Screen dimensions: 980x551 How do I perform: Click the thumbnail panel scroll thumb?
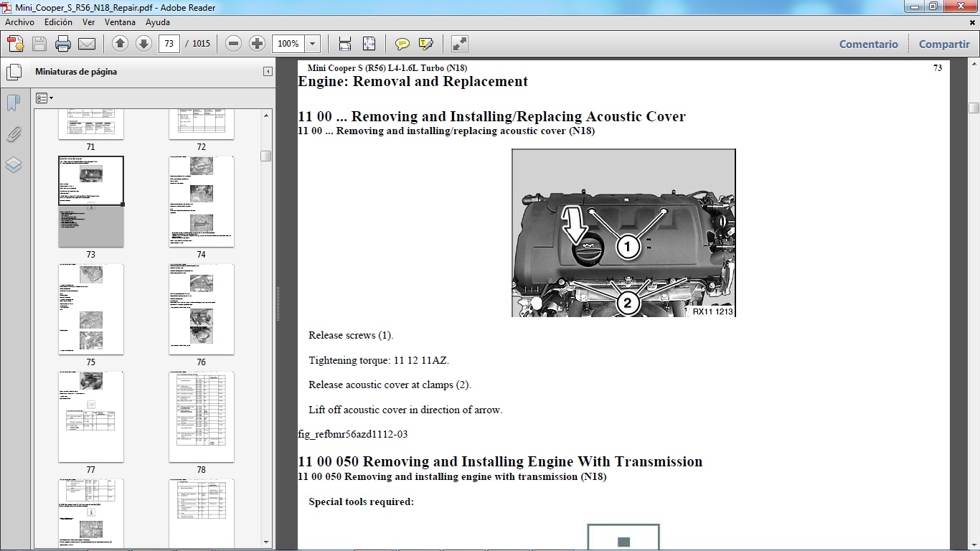[266, 156]
